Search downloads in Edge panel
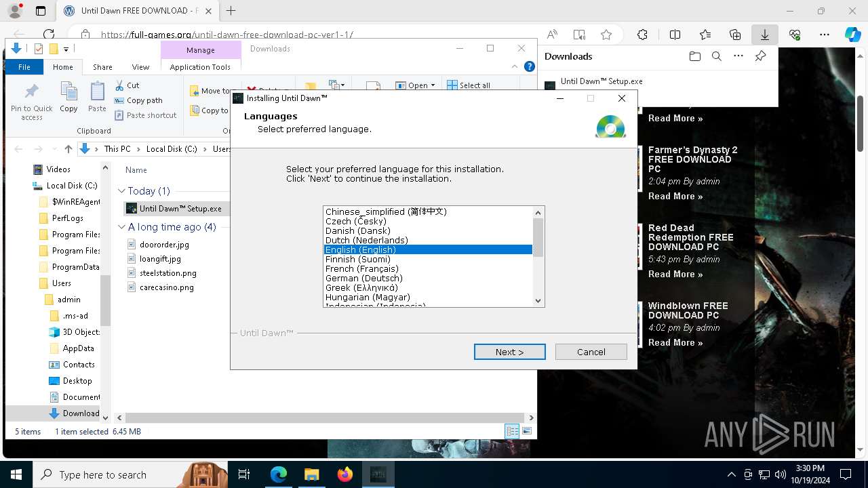This screenshot has height=488, width=868. [717, 56]
